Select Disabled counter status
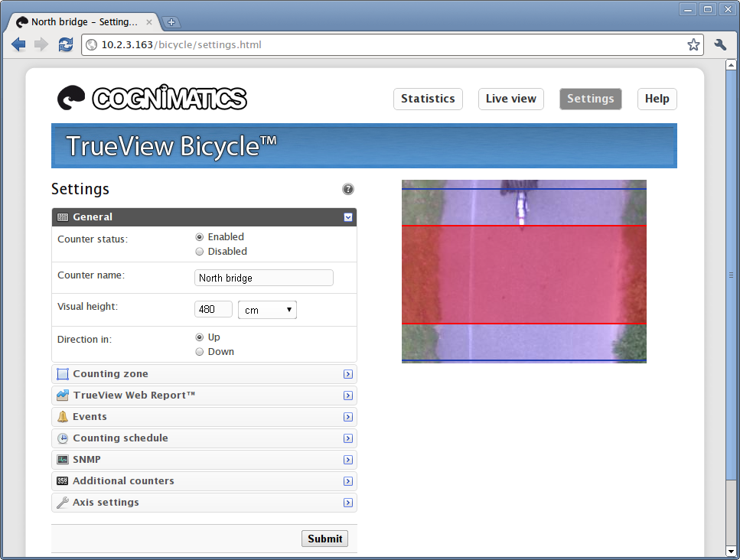 click(199, 252)
